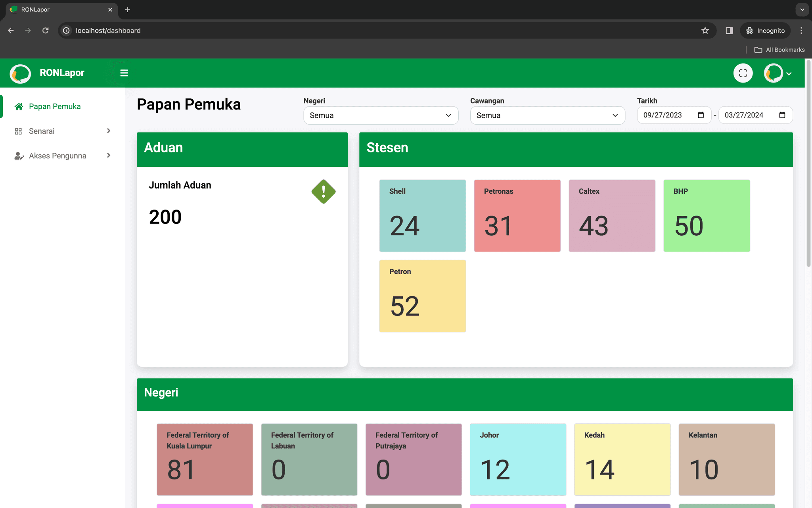Click the Kedah state card
The width and height of the screenshot is (812, 508).
(x=622, y=460)
